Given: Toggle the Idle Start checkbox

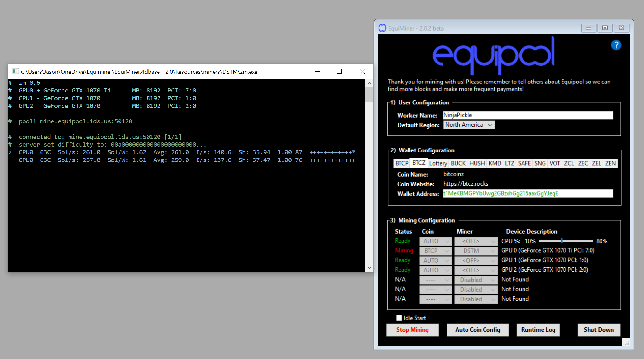Looking at the screenshot, I should pyautogui.click(x=399, y=318).
